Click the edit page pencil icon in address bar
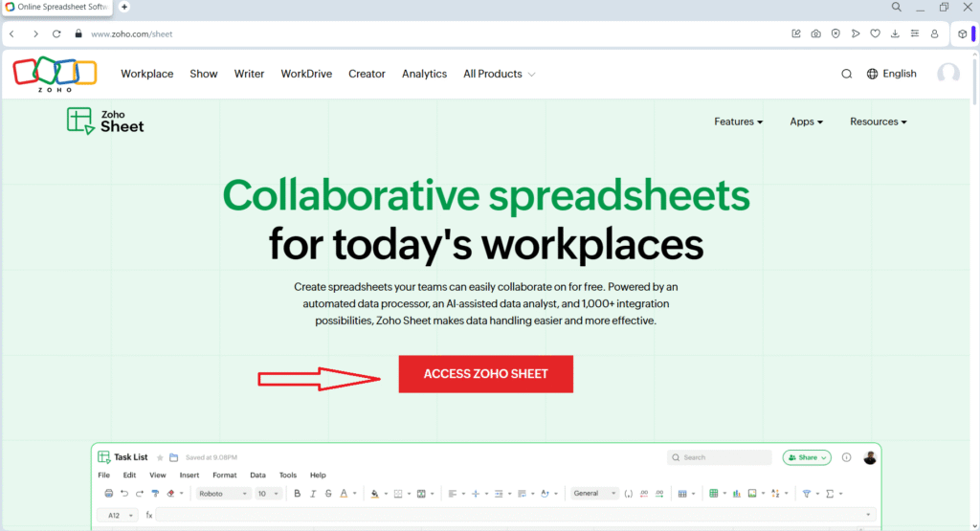 (x=795, y=33)
